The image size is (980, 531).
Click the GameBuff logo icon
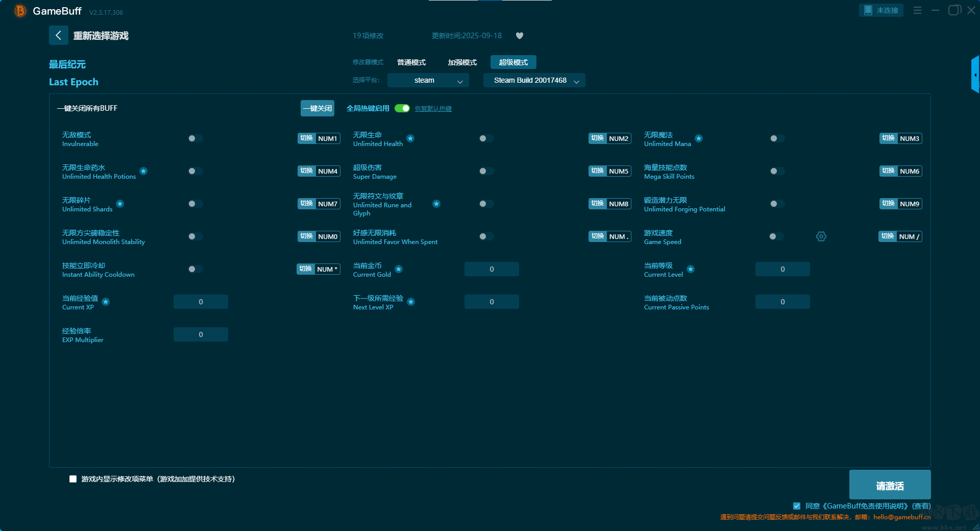[x=20, y=11]
